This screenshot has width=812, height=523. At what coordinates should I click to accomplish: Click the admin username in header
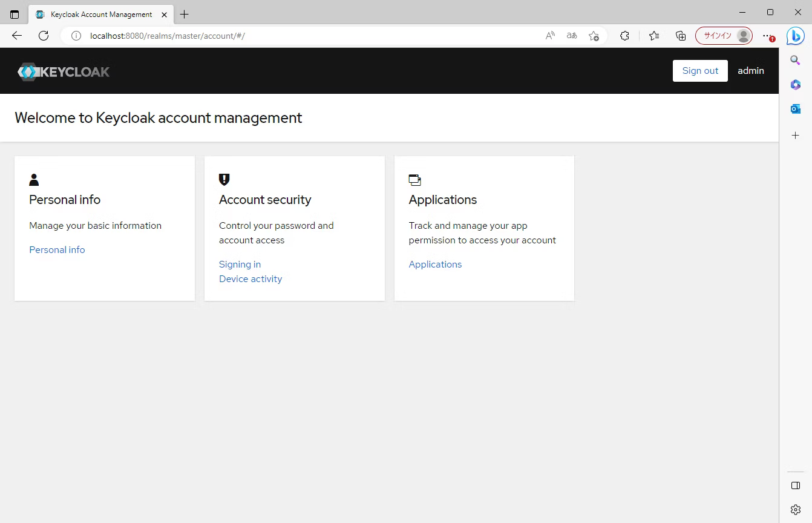(x=750, y=71)
